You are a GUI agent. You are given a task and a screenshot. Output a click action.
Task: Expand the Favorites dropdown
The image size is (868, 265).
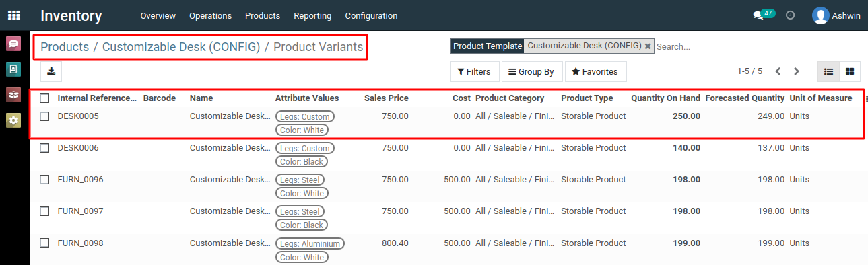point(595,71)
